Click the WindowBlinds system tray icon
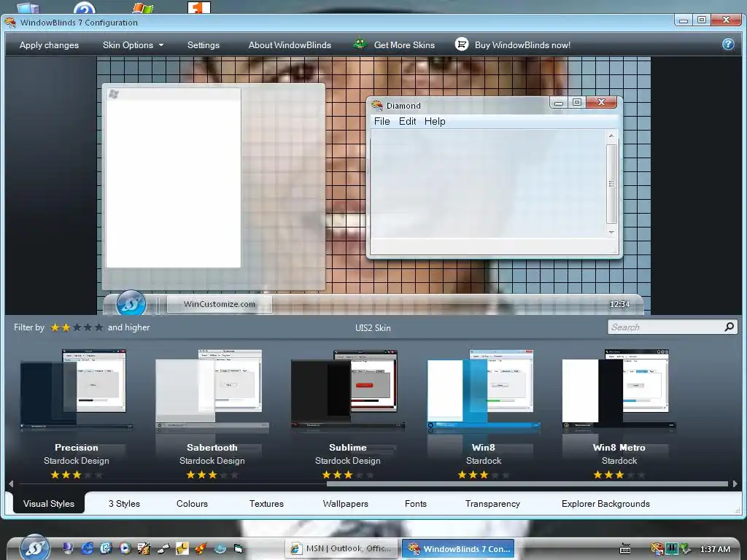This screenshot has height=560, width=747. (x=657, y=548)
